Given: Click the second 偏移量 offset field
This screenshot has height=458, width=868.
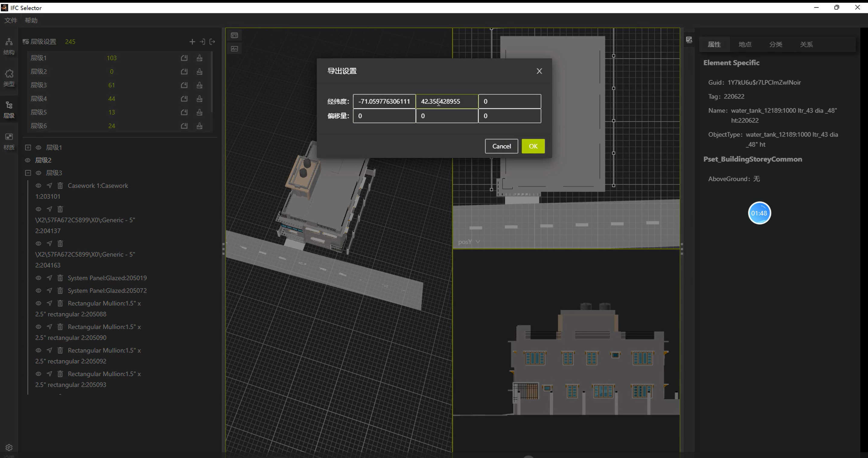Looking at the screenshot, I should point(447,116).
